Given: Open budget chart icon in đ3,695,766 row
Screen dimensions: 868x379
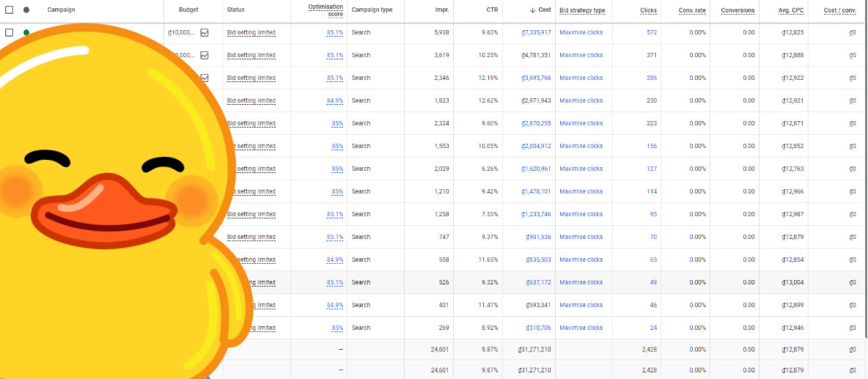Looking at the screenshot, I should (205, 78).
